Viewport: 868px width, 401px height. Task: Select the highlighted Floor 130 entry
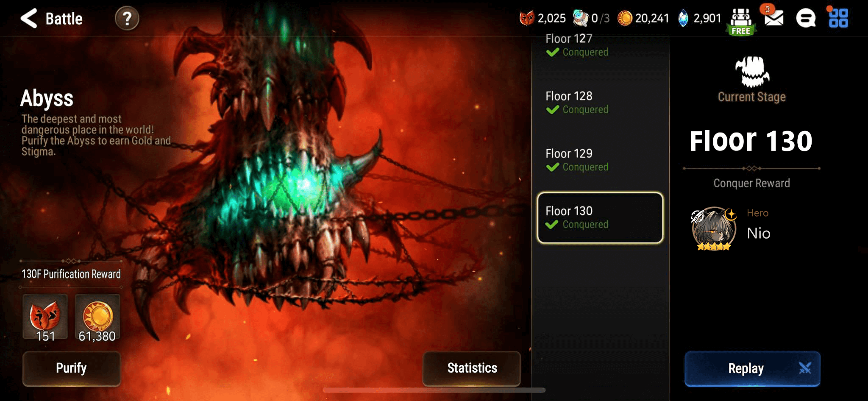point(600,217)
